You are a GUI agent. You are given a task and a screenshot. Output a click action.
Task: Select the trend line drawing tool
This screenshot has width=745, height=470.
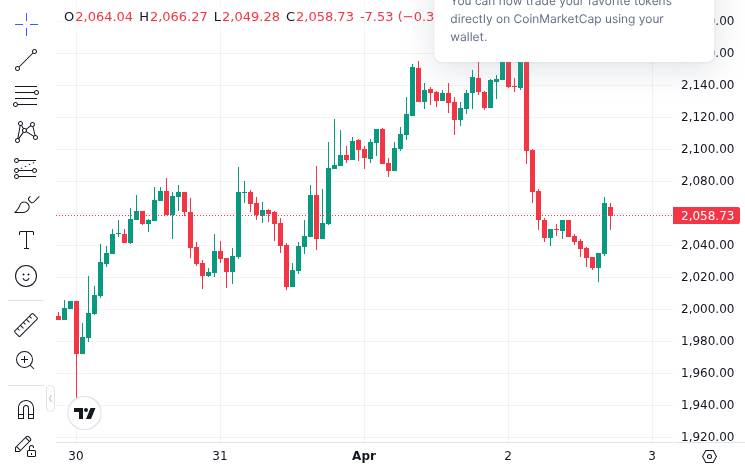coord(26,61)
